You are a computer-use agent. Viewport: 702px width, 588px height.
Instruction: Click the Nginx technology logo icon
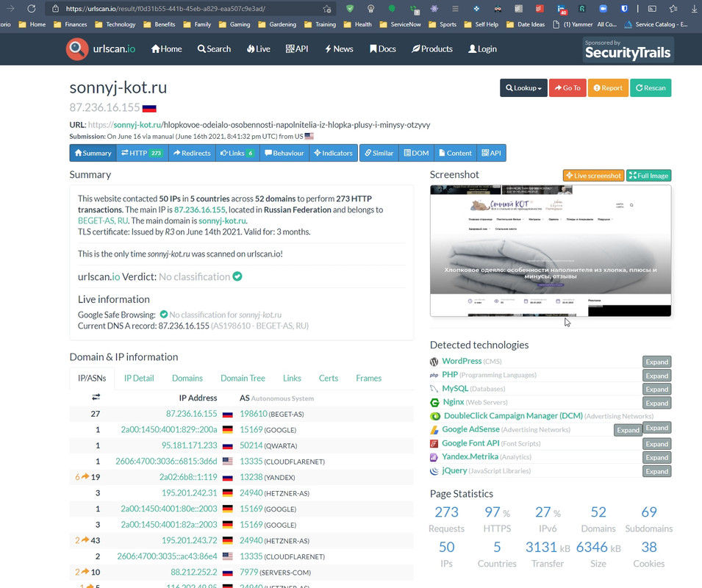(434, 403)
